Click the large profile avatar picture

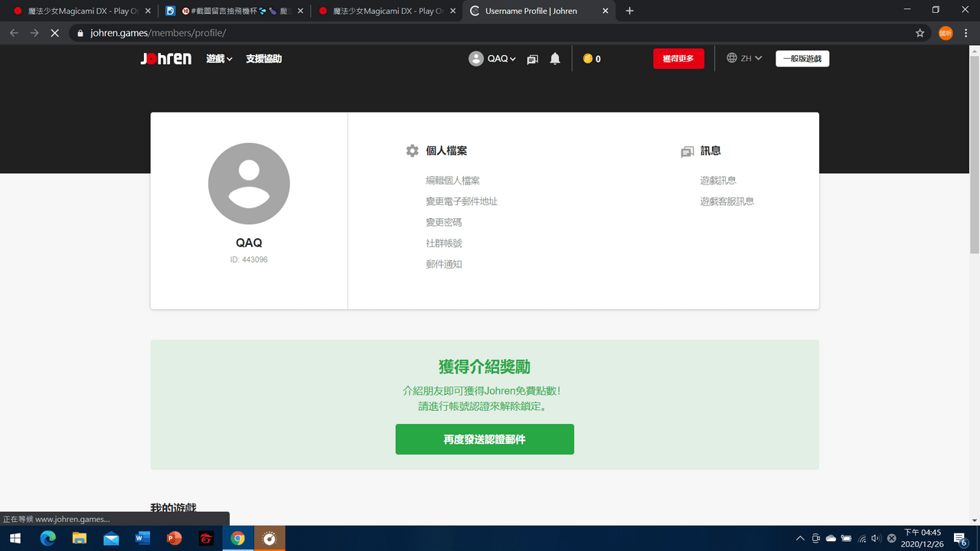tap(249, 184)
